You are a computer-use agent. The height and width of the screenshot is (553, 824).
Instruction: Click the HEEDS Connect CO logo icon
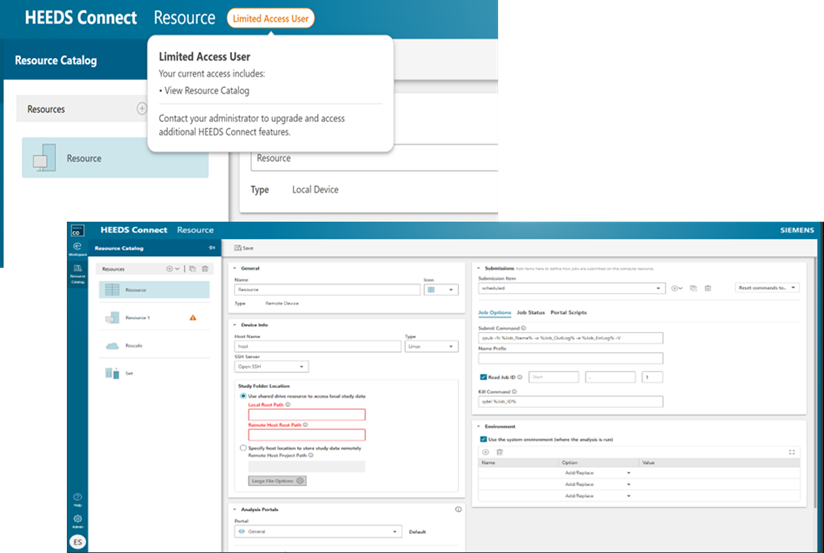pyautogui.click(x=77, y=230)
